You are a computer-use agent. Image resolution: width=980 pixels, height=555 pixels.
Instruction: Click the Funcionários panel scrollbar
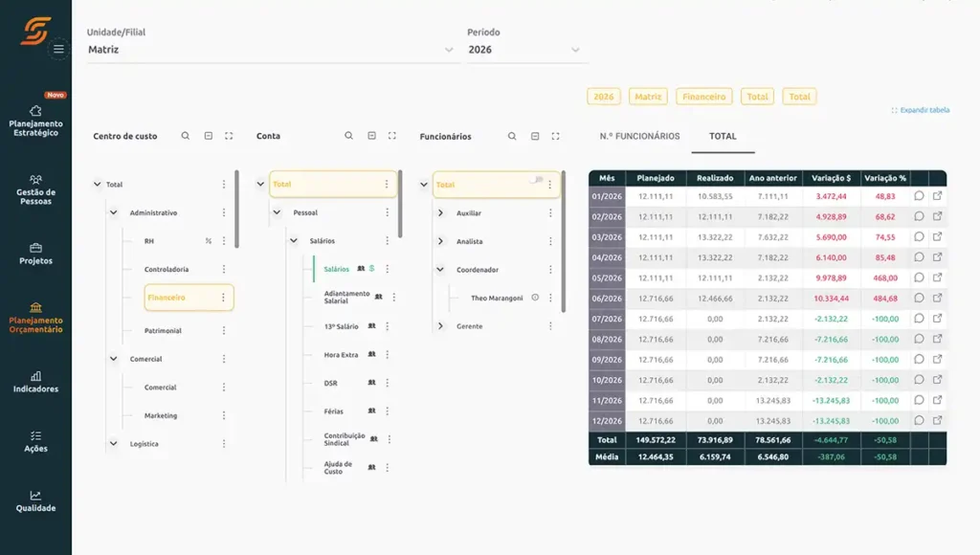(564, 241)
